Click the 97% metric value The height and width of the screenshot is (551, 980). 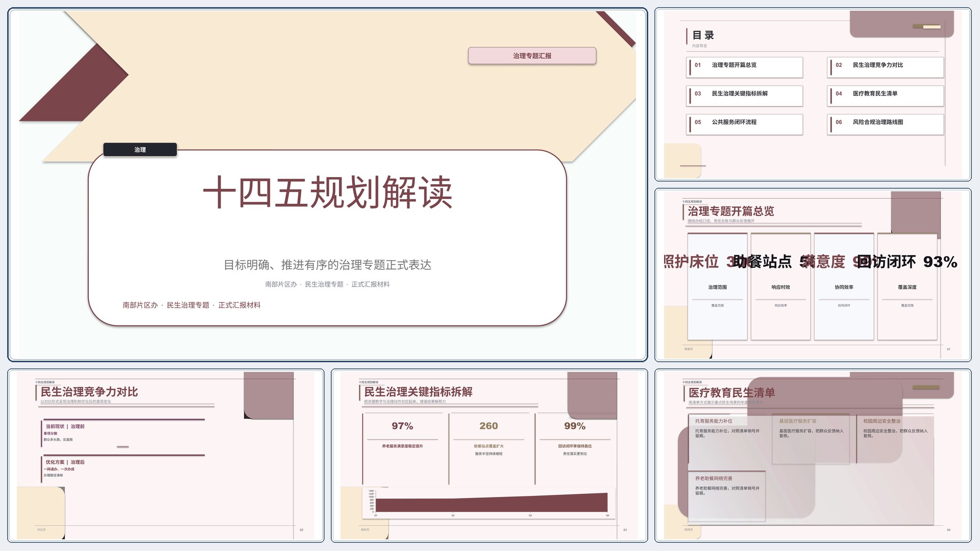tap(402, 426)
